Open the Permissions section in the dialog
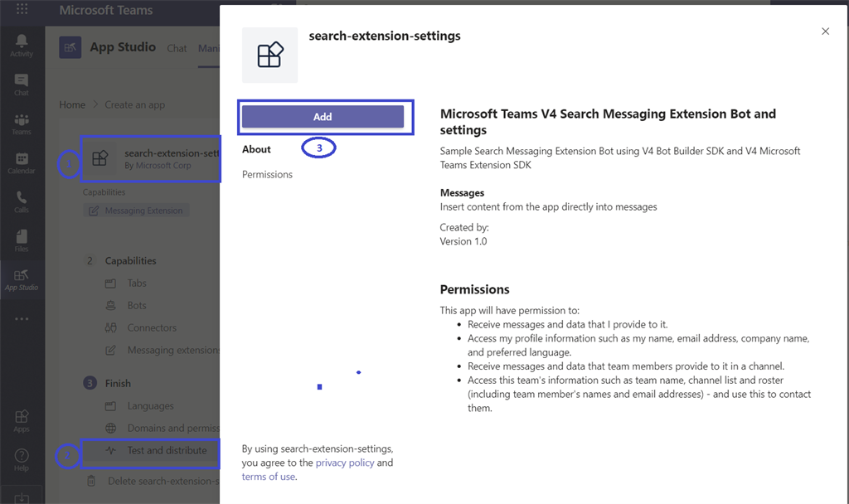Screen dimensions: 849x504 pyautogui.click(x=267, y=174)
